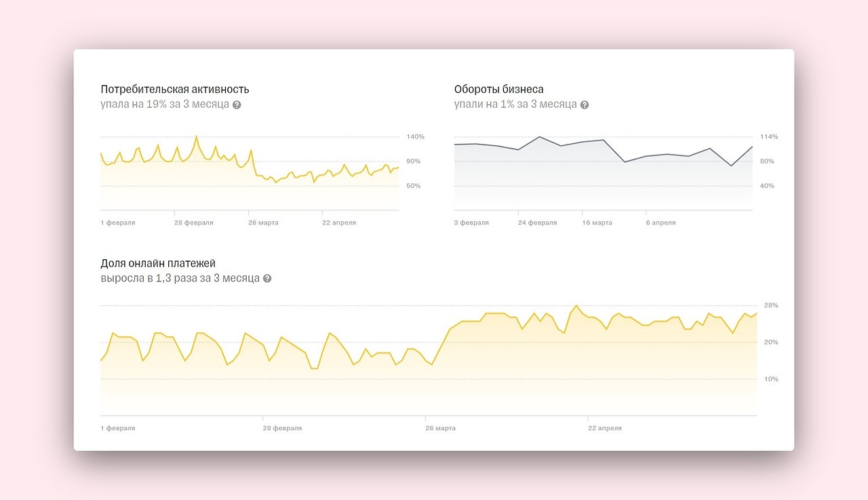Viewport: 868px width, 500px height.
Task: Click the 'Доля онлайн платежей' heading
Action: (x=158, y=263)
